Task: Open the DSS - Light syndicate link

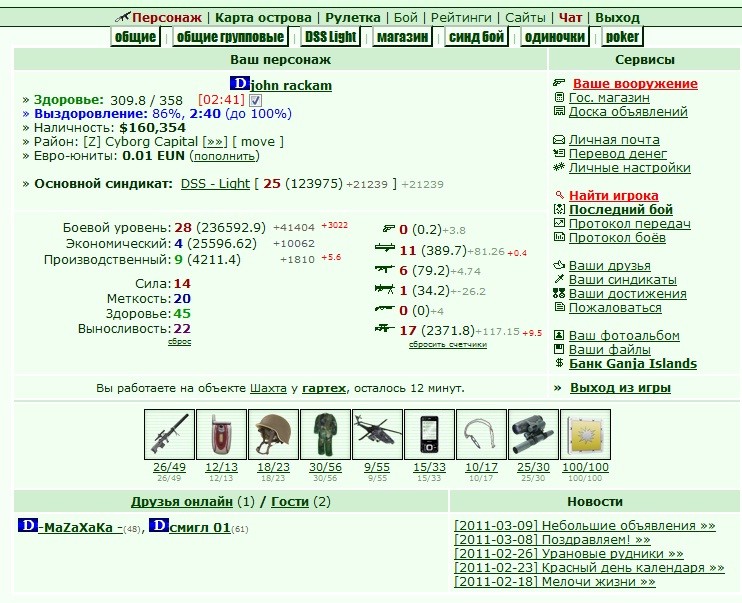Action: point(215,184)
